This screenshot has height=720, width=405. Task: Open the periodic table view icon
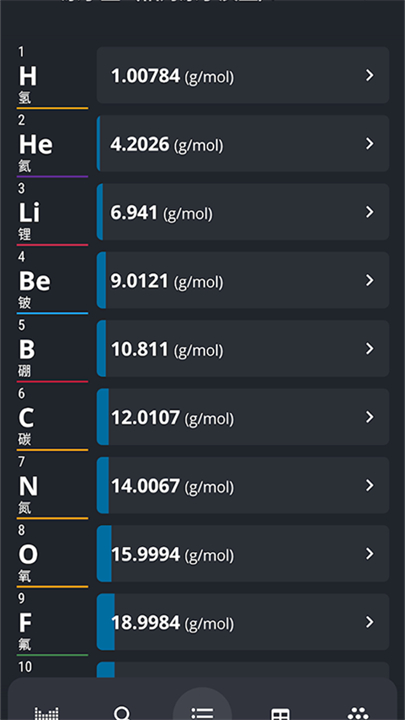coord(47,713)
